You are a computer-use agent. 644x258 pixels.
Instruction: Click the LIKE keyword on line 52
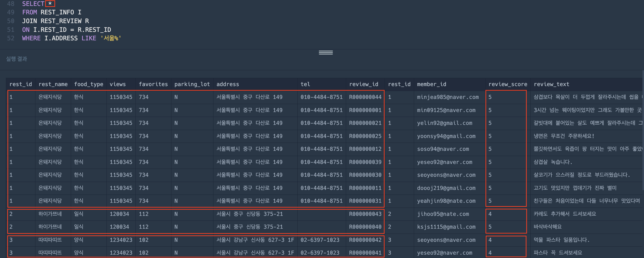pyautogui.click(x=89, y=38)
